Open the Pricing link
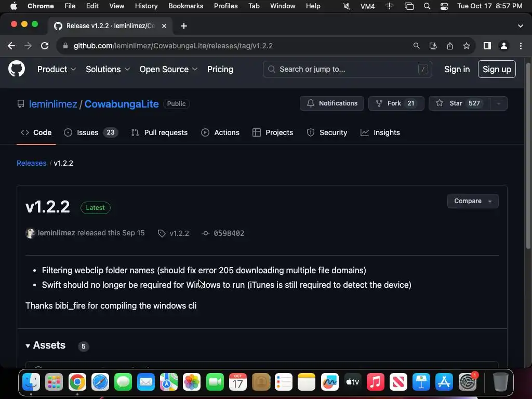Image resolution: width=532 pixels, height=399 pixels. point(220,69)
